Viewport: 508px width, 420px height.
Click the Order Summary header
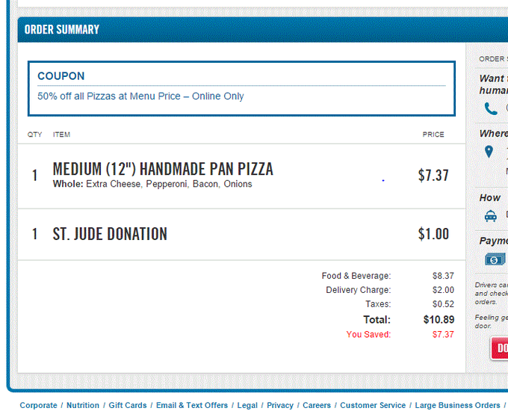tap(62, 29)
